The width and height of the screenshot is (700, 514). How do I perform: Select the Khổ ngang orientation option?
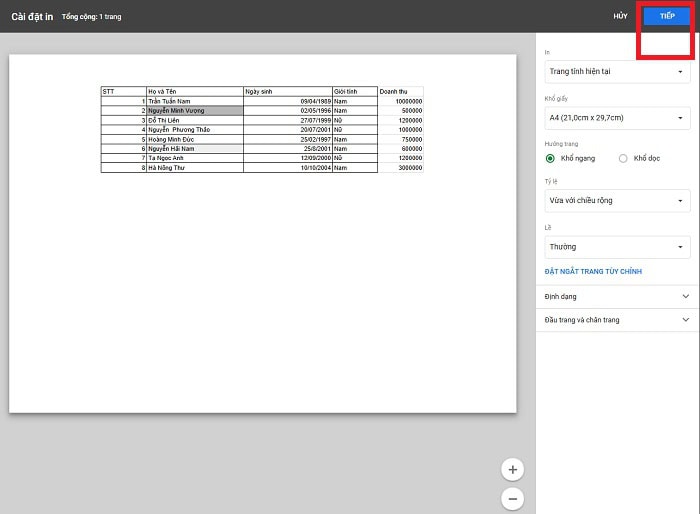550,158
